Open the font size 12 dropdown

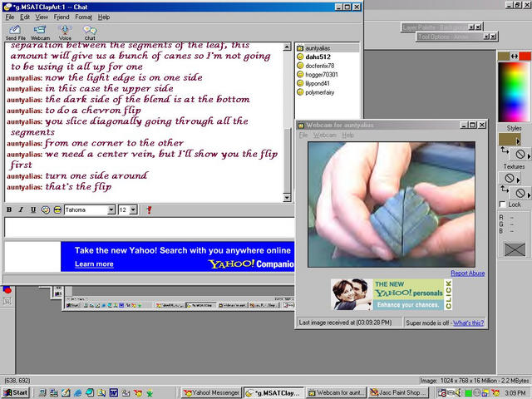click(x=133, y=210)
